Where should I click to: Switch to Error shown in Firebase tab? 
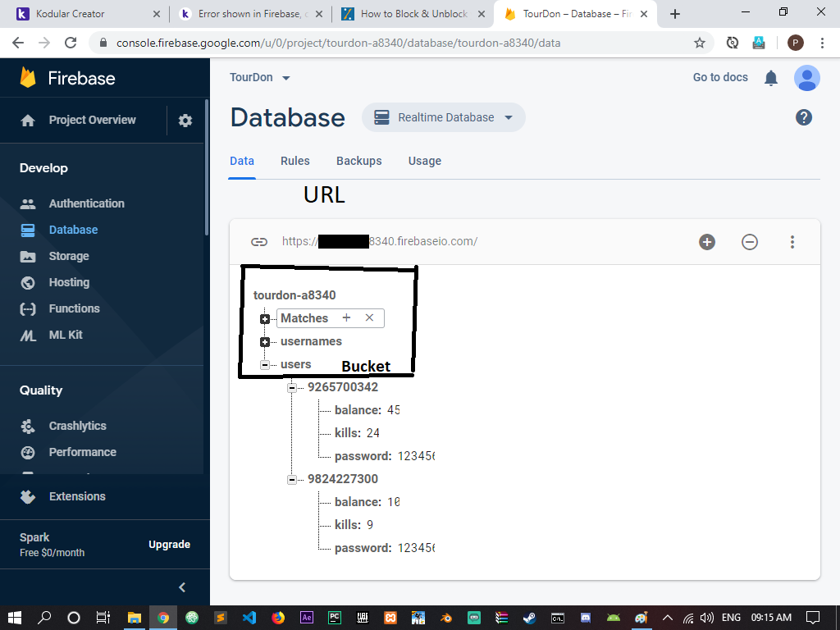point(250,14)
